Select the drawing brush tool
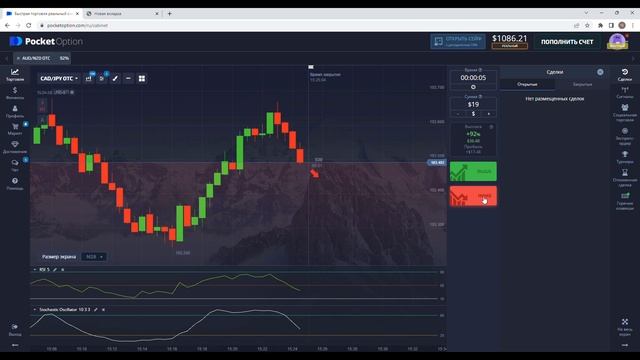 115,78
